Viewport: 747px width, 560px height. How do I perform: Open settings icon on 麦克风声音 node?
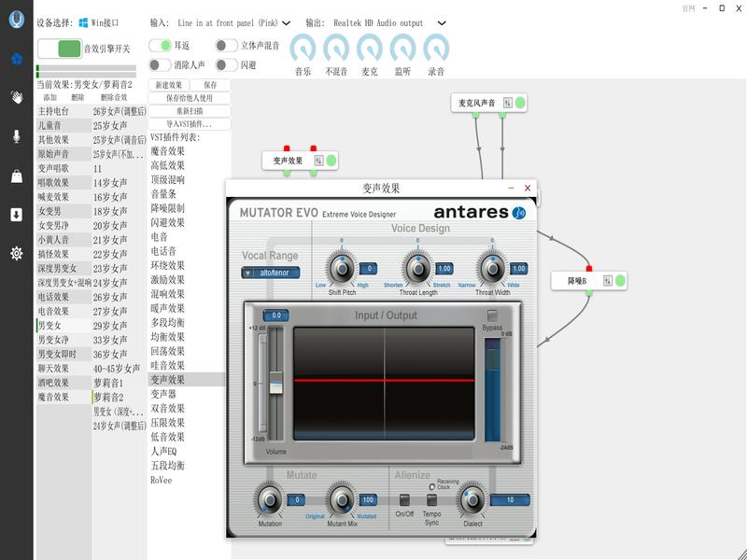pos(508,103)
